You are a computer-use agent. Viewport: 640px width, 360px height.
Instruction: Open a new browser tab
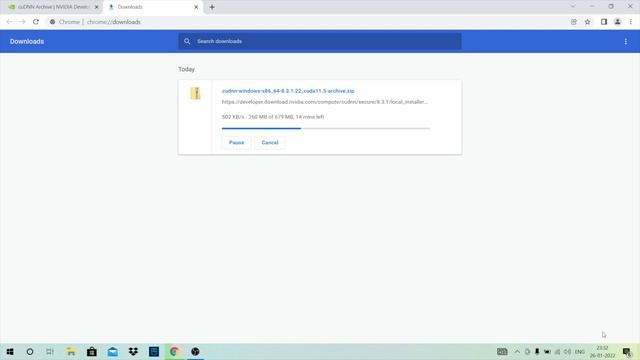coord(212,7)
